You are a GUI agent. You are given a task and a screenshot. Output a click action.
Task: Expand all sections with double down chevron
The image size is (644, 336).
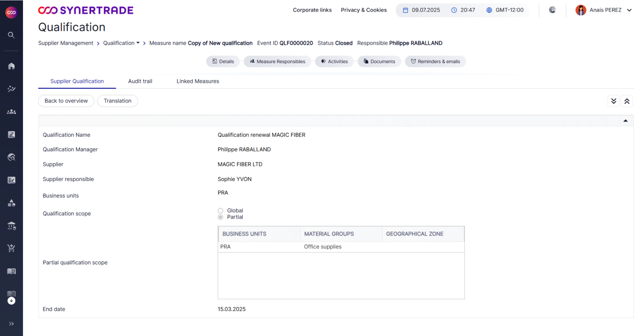click(614, 101)
